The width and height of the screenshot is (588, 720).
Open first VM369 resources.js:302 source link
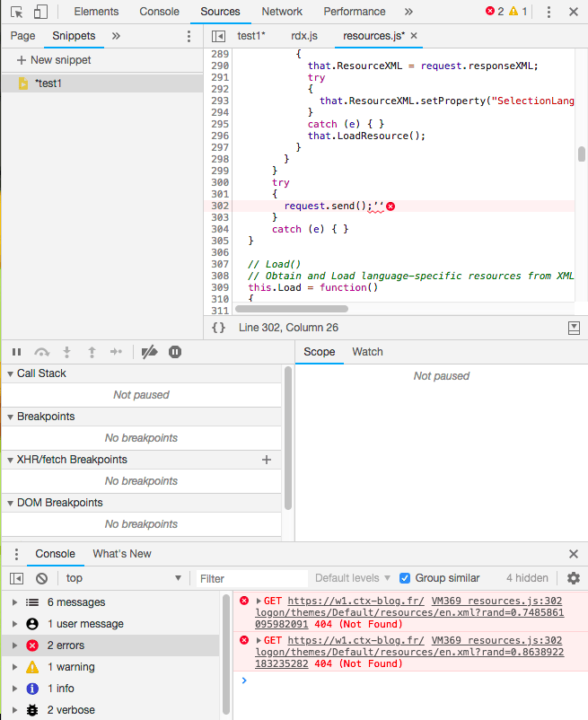(496, 601)
